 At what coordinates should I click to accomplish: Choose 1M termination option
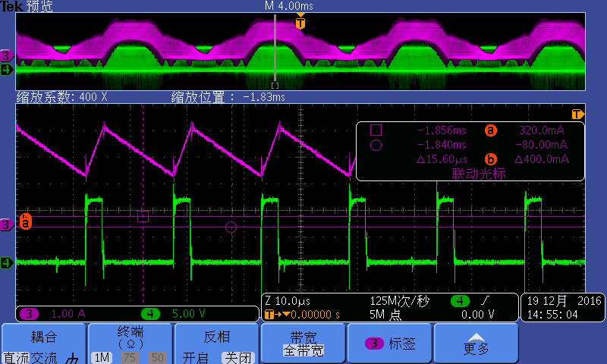click(x=102, y=357)
